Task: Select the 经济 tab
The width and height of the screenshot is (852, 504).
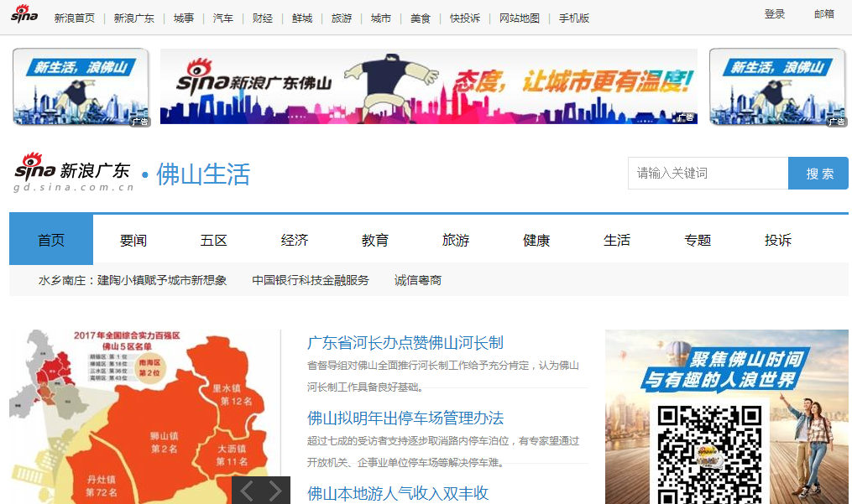Action: pos(295,240)
